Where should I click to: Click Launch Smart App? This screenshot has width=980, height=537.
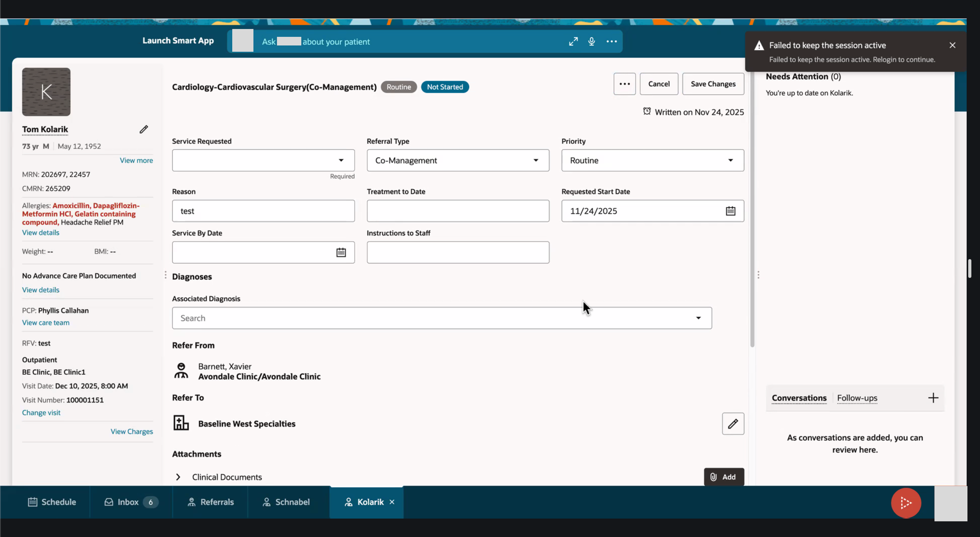click(178, 40)
